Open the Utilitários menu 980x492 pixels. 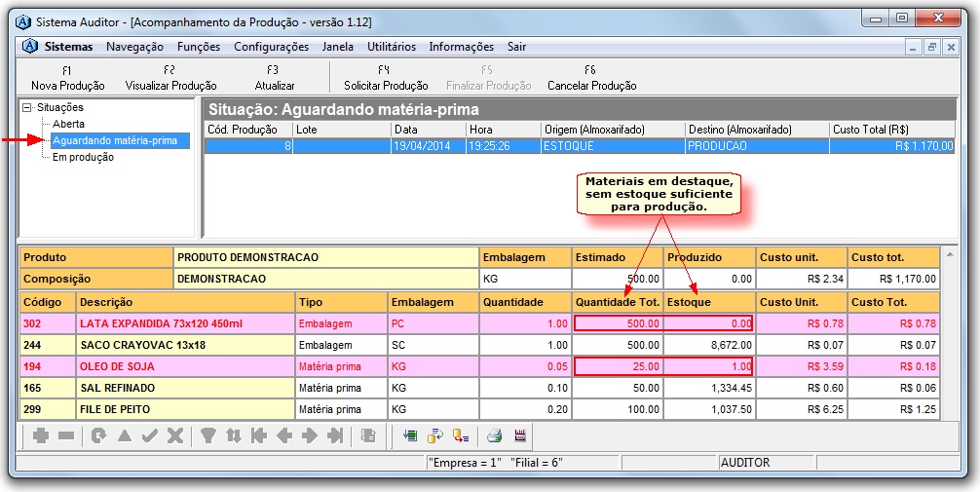tap(391, 47)
